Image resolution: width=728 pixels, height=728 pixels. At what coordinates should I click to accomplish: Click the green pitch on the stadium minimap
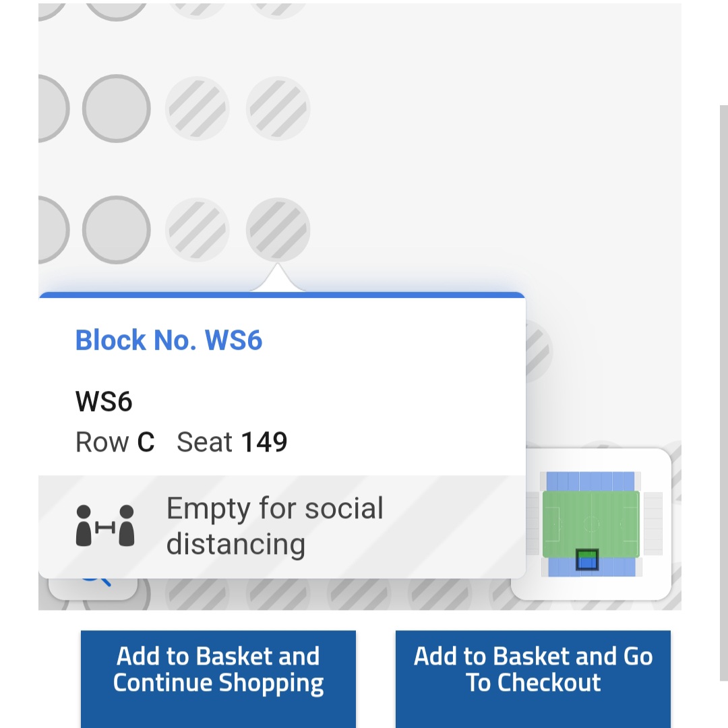point(590,524)
